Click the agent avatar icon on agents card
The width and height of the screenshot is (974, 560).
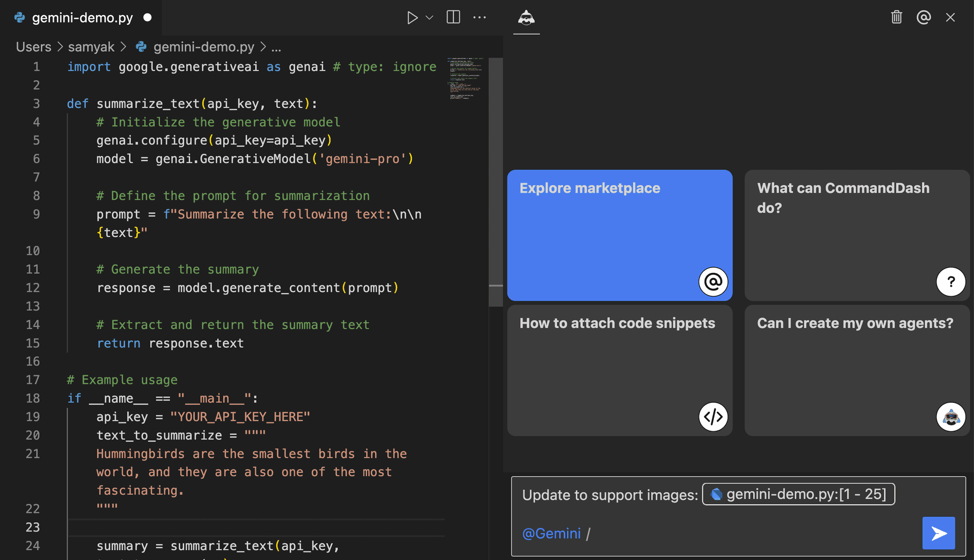pyautogui.click(x=951, y=417)
